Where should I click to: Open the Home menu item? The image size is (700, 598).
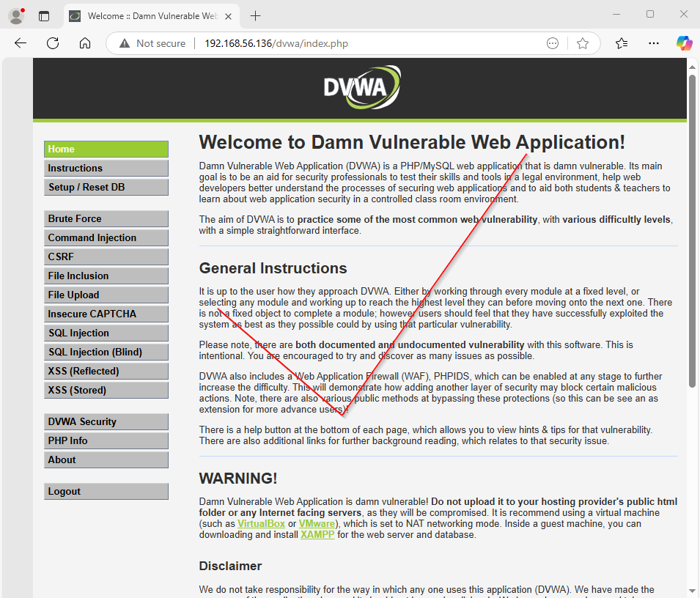[106, 149]
